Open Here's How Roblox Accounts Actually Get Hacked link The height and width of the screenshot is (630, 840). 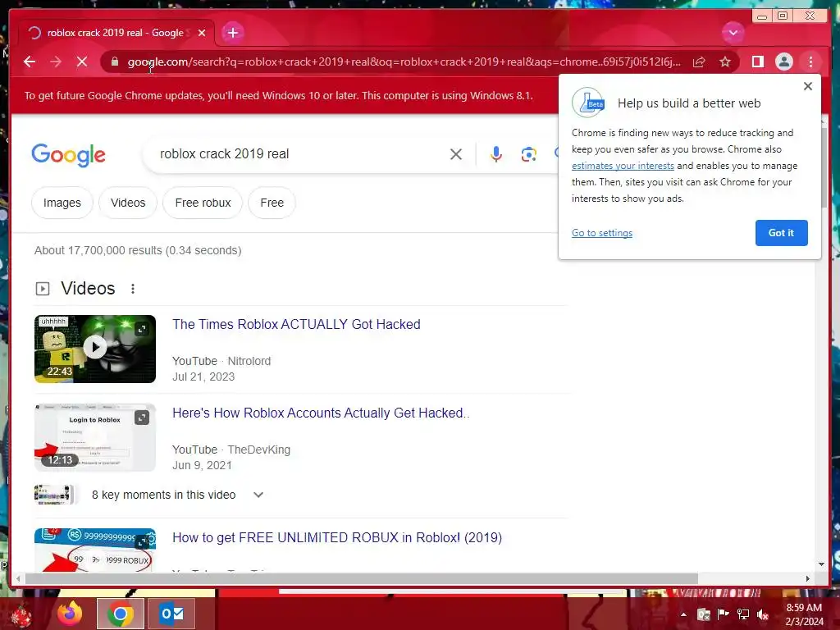(x=321, y=413)
